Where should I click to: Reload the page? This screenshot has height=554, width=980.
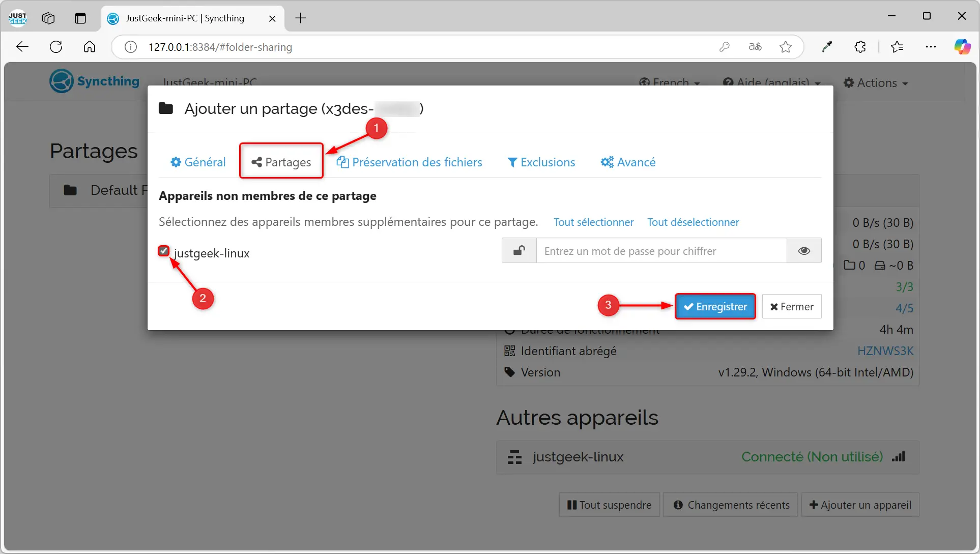click(x=56, y=47)
